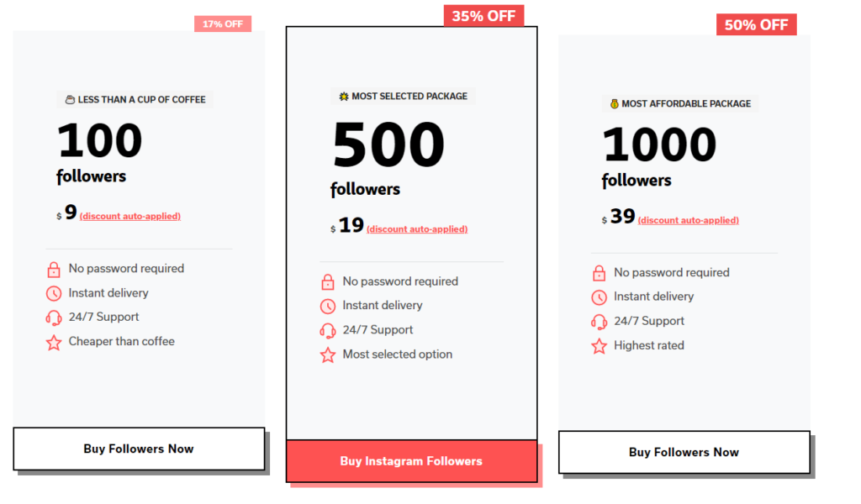Viewport: 861px width, 504px height.
Task: Click money bag icon in affordable label
Action: click(615, 103)
